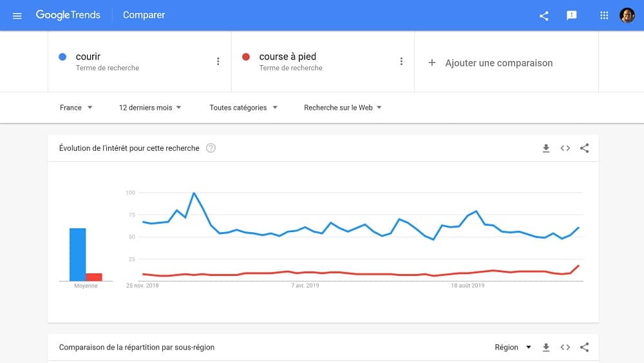Click the user profile avatar
The height and width of the screenshot is (363, 644).
tap(627, 15)
